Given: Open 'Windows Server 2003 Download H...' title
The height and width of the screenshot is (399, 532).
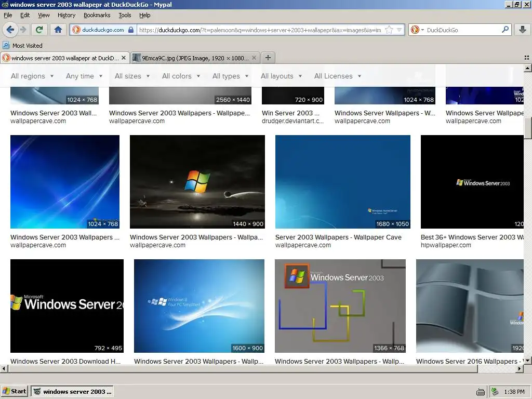Looking at the screenshot, I should pyautogui.click(x=65, y=362).
